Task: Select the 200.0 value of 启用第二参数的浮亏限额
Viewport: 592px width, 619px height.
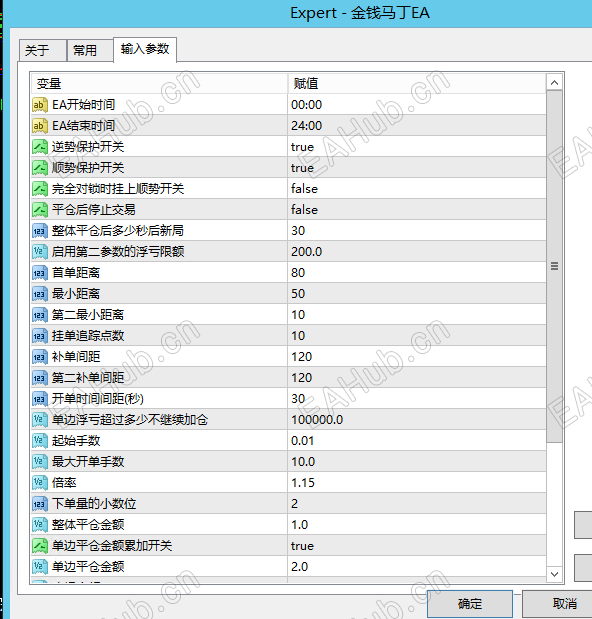Action: (417, 251)
